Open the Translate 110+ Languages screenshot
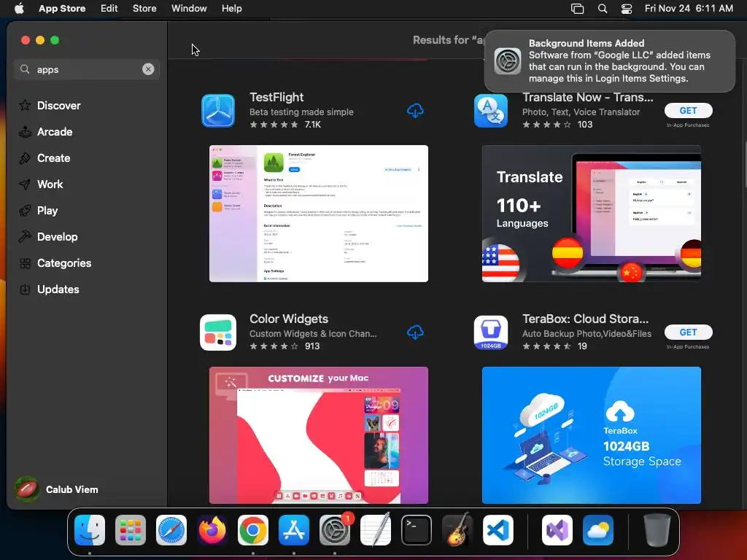 [591, 214]
